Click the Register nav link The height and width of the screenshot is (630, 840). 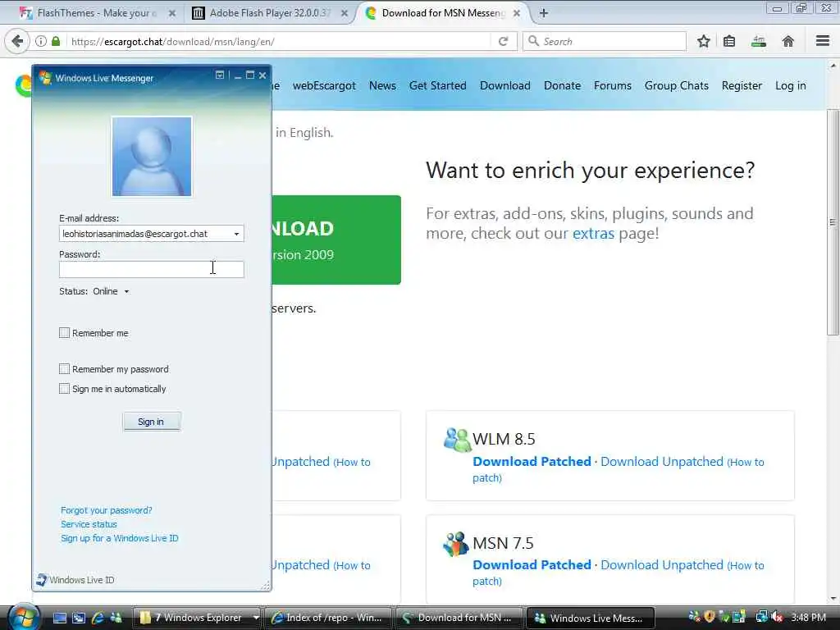(742, 85)
